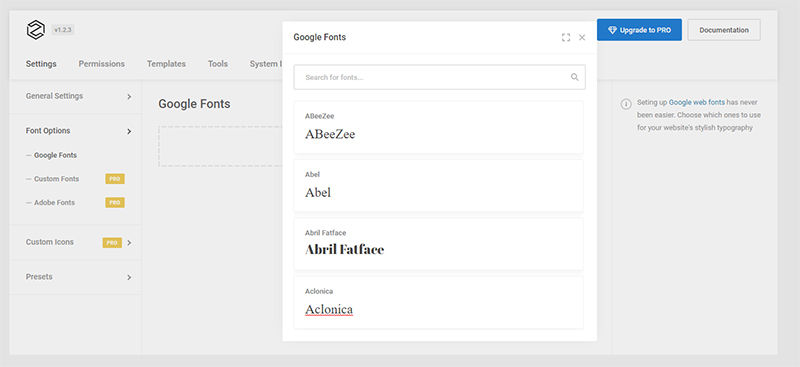Click the Upgrade to PRO button
The height and width of the screenshot is (367, 800).
pos(639,30)
